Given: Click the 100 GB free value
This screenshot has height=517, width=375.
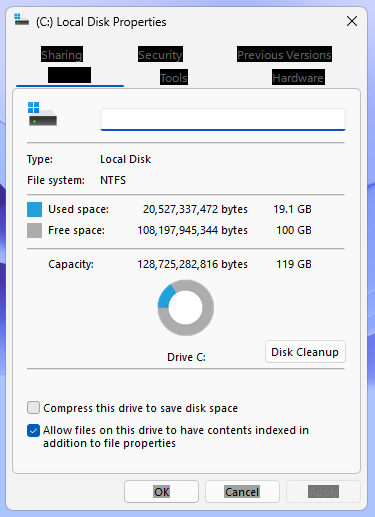Looking at the screenshot, I should point(294,230).
